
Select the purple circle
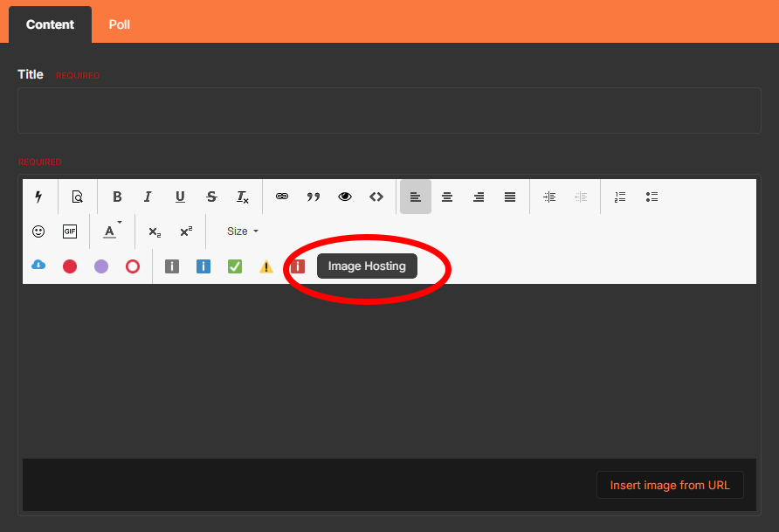point(101,266)
